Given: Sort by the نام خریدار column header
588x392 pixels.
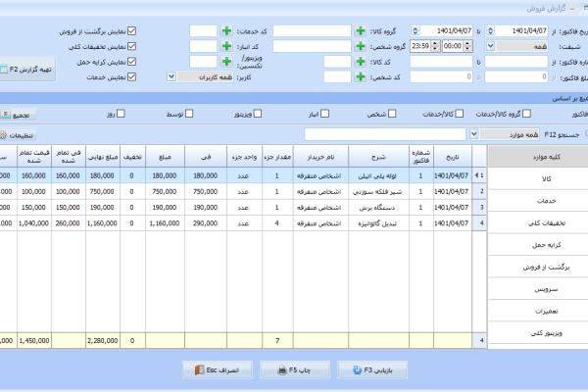Looking at the screenshot, I should 320,157.
